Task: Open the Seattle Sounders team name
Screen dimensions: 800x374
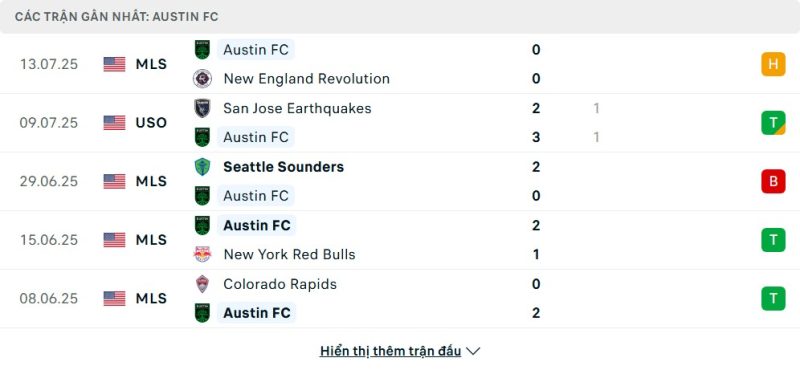Action: pyautogui.click(x=284, y=167)
